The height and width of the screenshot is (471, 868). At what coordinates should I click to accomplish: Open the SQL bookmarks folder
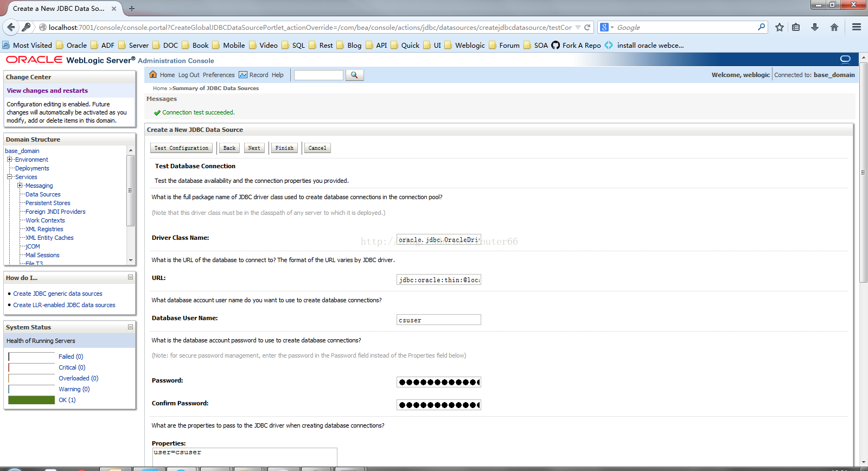pos(293,45)
